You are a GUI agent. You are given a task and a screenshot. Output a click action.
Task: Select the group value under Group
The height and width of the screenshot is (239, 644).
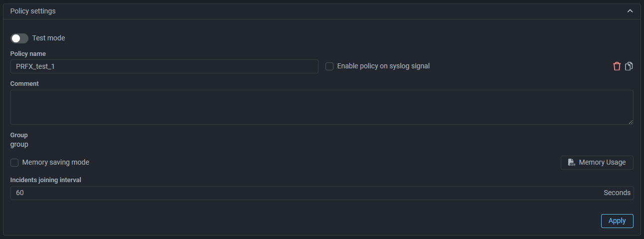click(19, 145)
